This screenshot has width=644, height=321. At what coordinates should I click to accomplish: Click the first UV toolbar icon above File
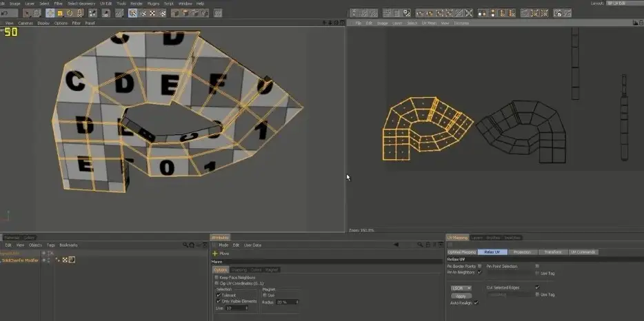[354, 13]
